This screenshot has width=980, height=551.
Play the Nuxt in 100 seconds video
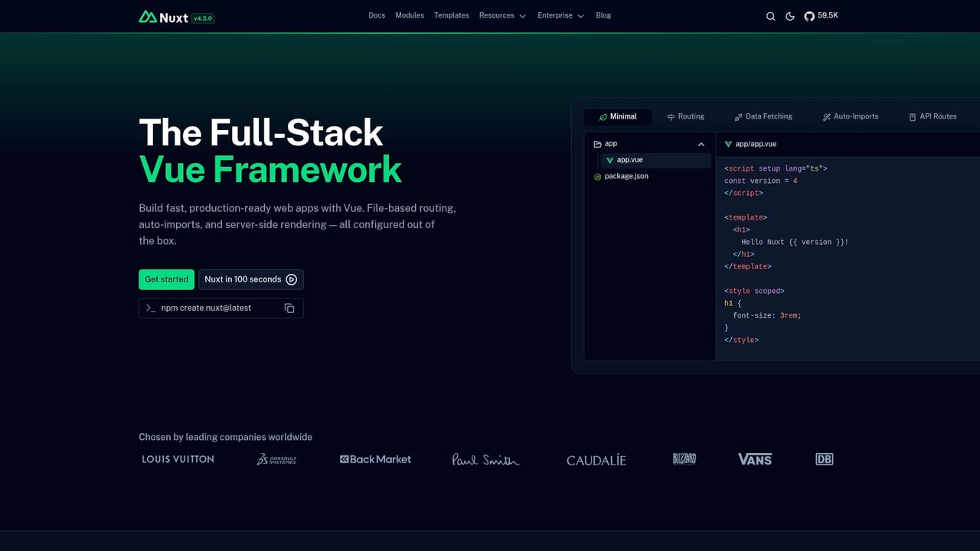(x=250, y=279)
